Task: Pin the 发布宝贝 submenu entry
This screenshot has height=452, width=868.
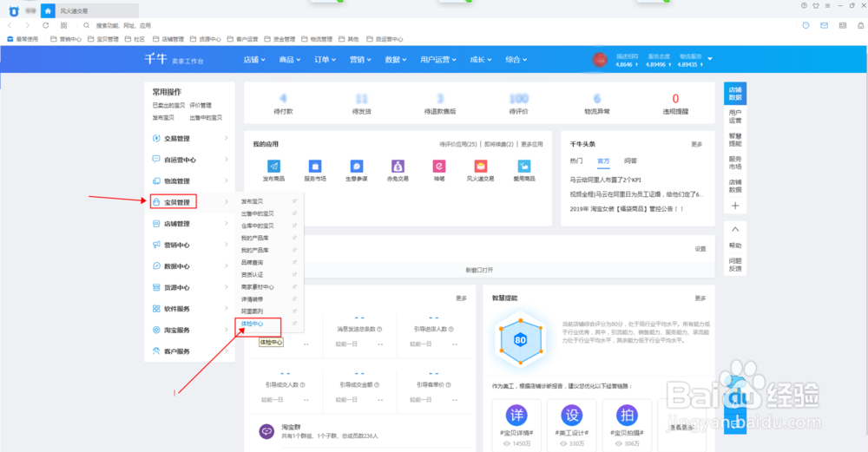Action: click(x=294, y=201)
